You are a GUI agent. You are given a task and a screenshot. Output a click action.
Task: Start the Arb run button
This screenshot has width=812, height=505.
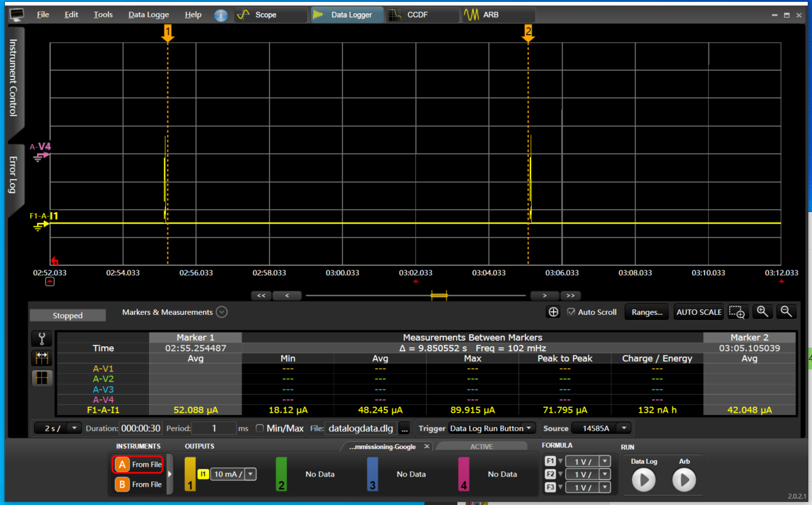[x=684, y=480]
